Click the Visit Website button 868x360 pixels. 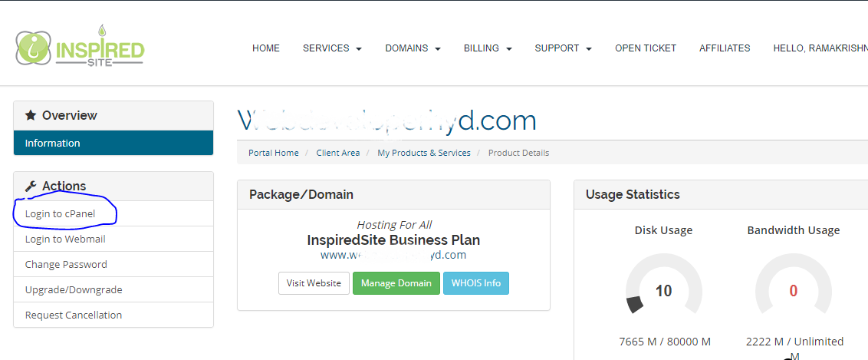coord(314,283)
